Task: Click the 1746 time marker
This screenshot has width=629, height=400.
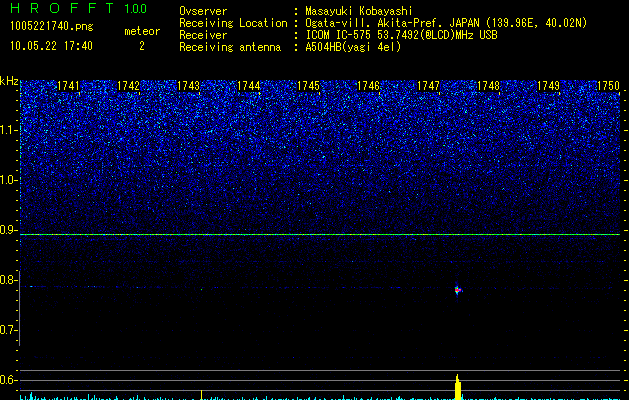Action: click(x=368, y=86)
